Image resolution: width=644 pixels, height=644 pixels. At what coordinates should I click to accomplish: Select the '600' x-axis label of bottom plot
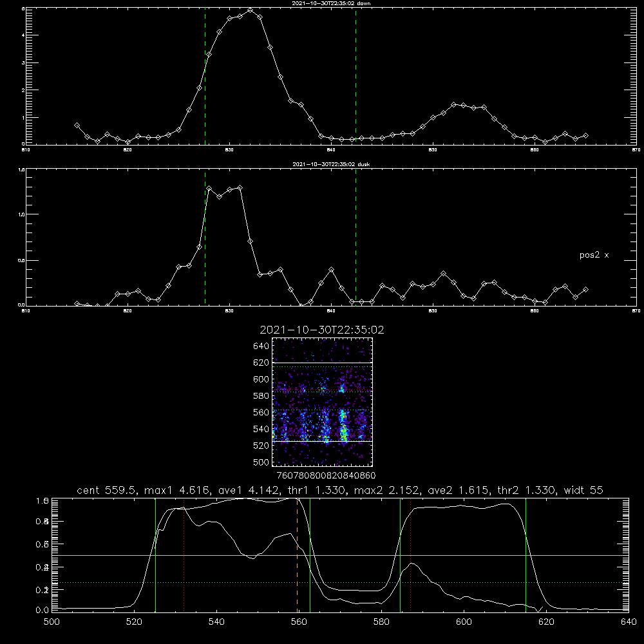point(464,622)
